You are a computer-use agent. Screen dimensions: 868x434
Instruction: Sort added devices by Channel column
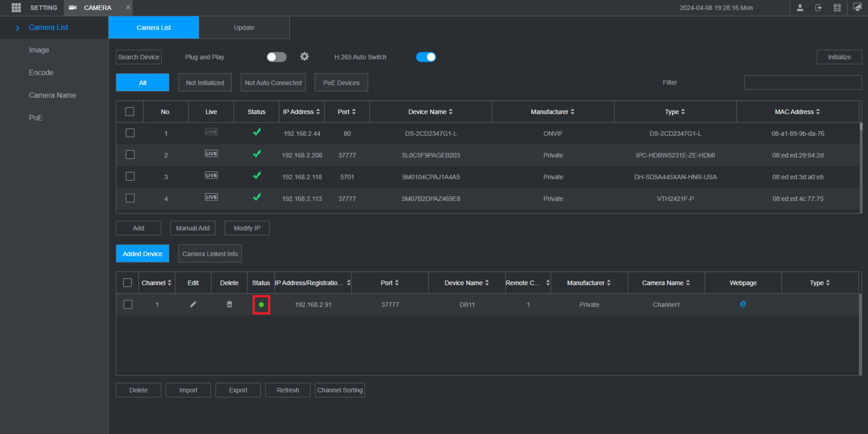(x=169, y=283)
